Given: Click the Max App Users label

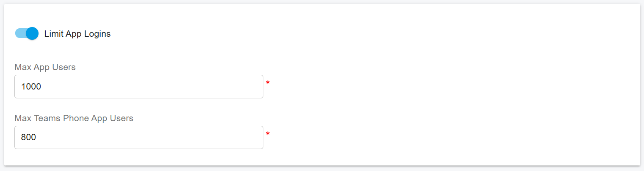Looking at the screenshot, I should 45,67.
